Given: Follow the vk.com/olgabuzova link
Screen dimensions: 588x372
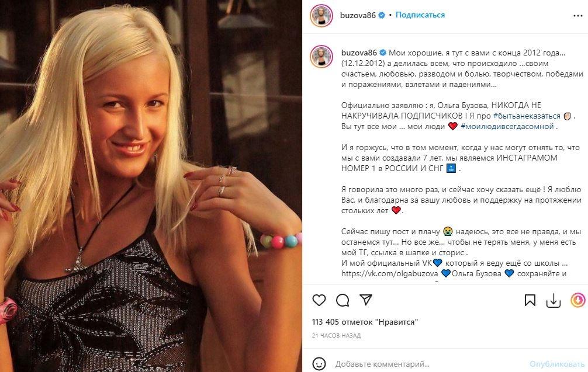Looking at the screenshot, I should [x=389, y=273].
